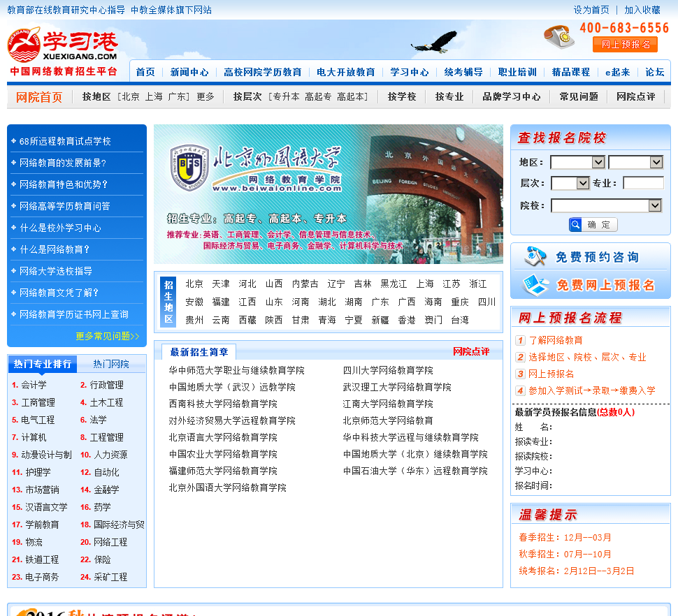
Task: Click the step 1 number icon
Action: click(520, 340)
